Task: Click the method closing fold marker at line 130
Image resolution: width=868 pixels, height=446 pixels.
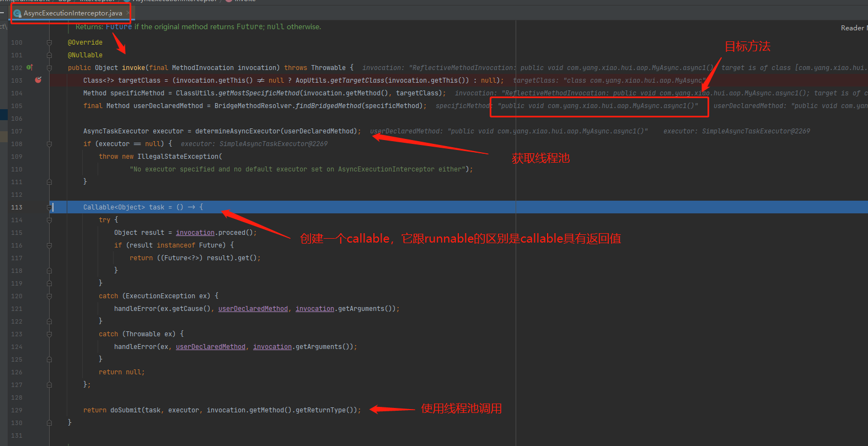Action: pos(49,423)
